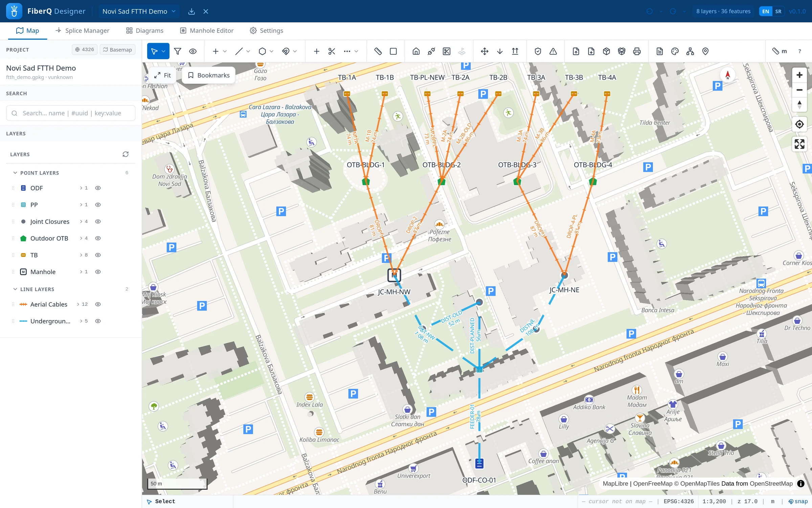Click the file download icon
812x508 pixels.
pyautogui.click(x=591, y=51)
